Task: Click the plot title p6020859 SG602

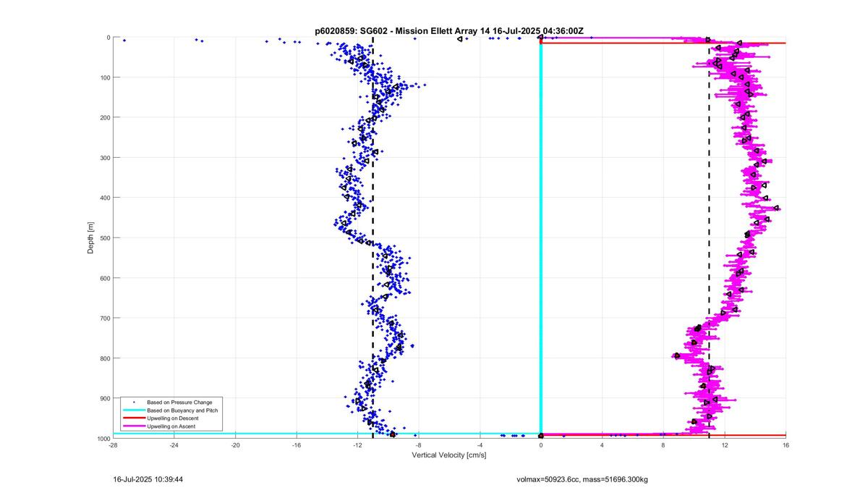Action: 449,30
